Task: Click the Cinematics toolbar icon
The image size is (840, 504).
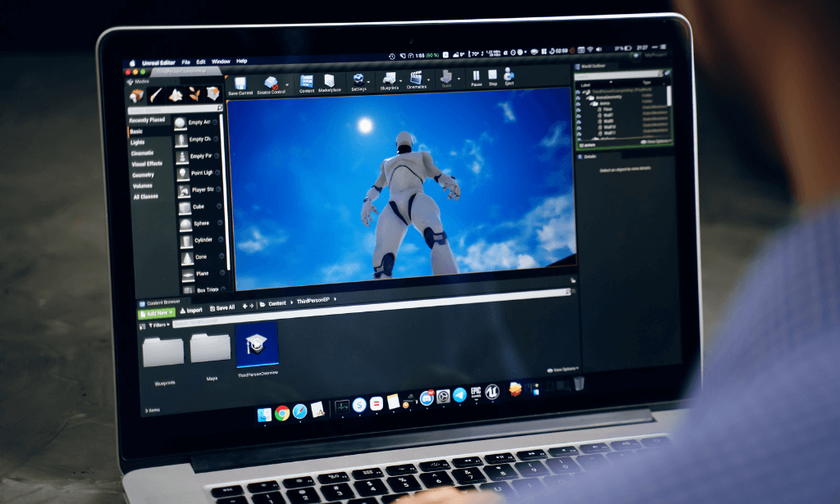Action: tap(416, 78)
